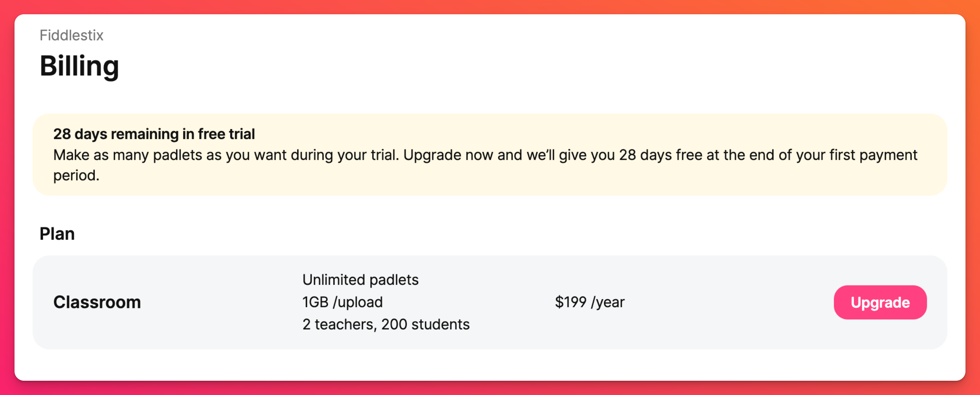Select the '28 days remaining in free trial' title
Viewport: 980px width, 395px height.
pyautogui.click(x=154, y=134)
